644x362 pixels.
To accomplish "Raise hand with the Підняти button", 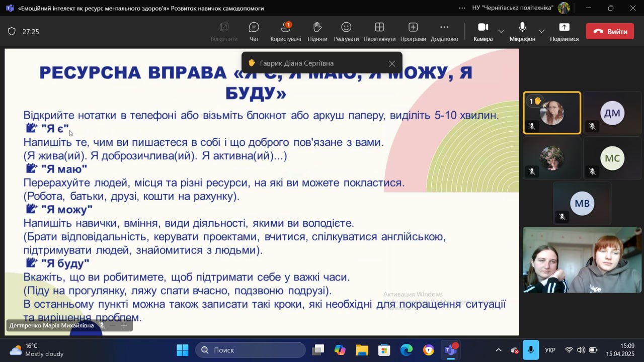I will point(317,31).
